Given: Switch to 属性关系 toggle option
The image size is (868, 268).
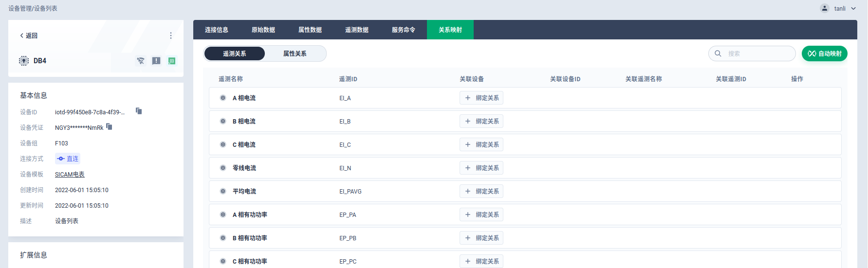Looking at the screenshot, I should tap(295, 54).
